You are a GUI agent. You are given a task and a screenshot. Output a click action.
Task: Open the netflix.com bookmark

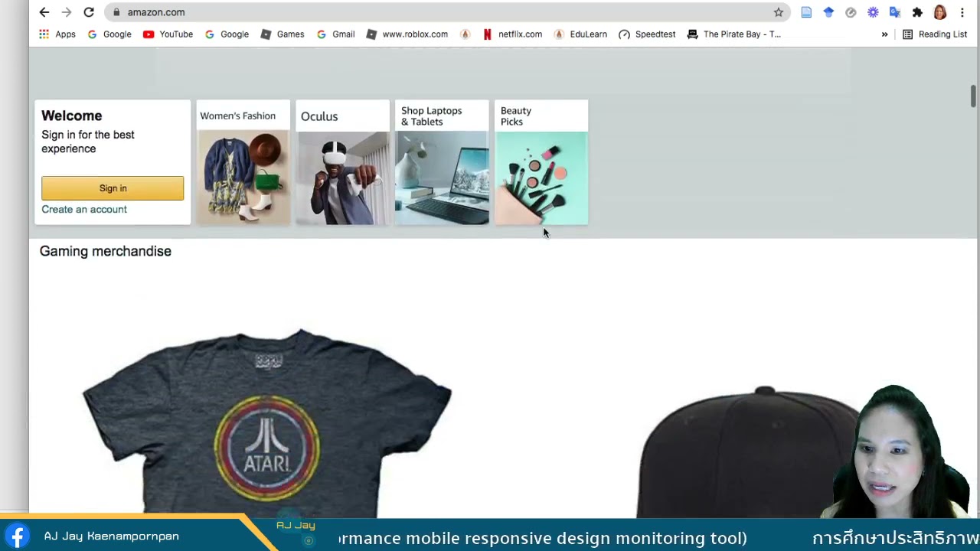click(x=512, y=34)
